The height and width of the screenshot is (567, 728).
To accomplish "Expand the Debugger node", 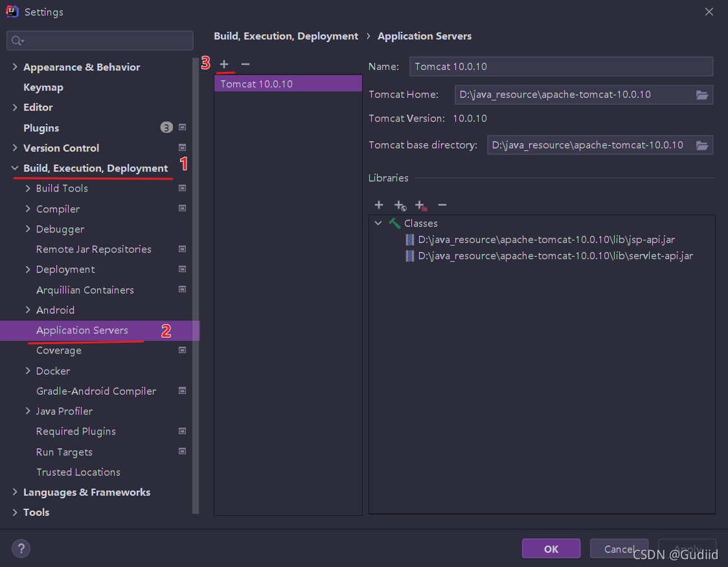I will 28,229.
